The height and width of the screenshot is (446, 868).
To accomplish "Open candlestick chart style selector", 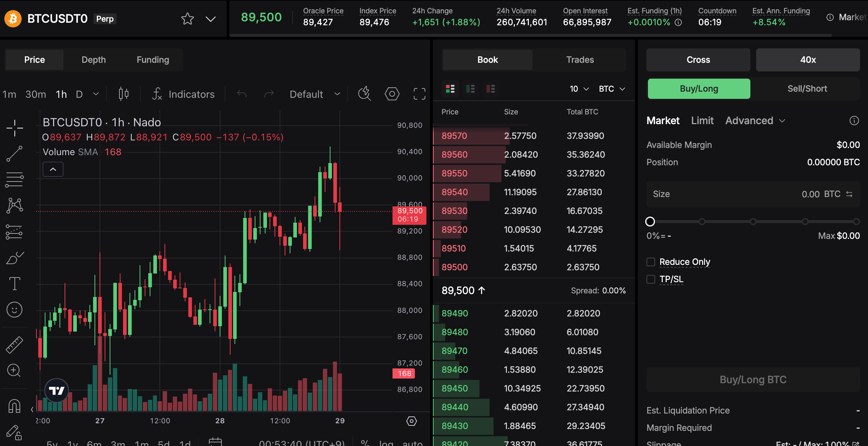I will (123, 94).
